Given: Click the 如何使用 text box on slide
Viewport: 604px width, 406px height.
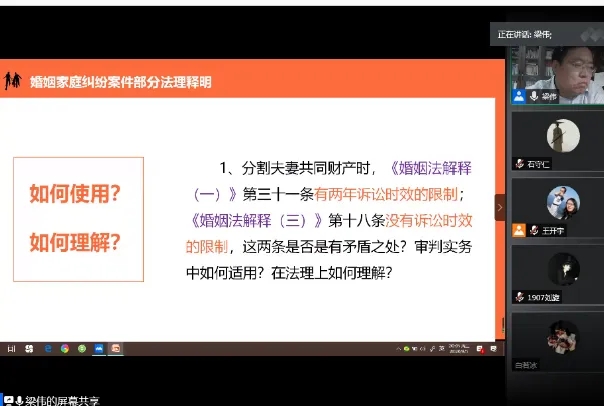Looking at the screenshot, I should pos(77,195).
